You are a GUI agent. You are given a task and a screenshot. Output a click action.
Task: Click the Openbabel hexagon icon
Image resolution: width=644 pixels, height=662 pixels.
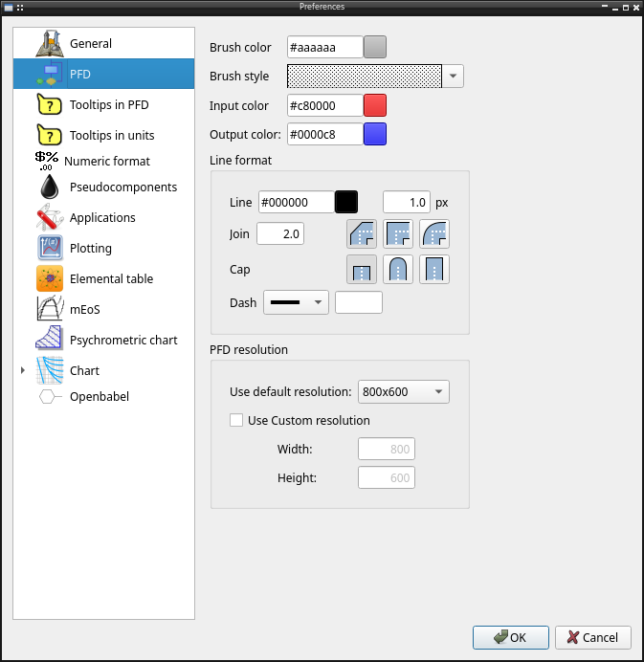50,396
